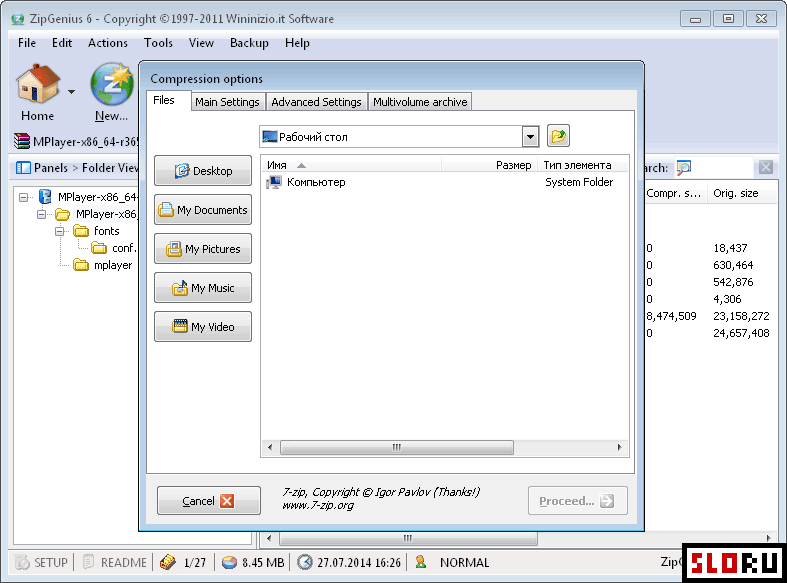The image size is (787, 583).
Task: Click the New archive globe icon
Action: tap(112, 84)
